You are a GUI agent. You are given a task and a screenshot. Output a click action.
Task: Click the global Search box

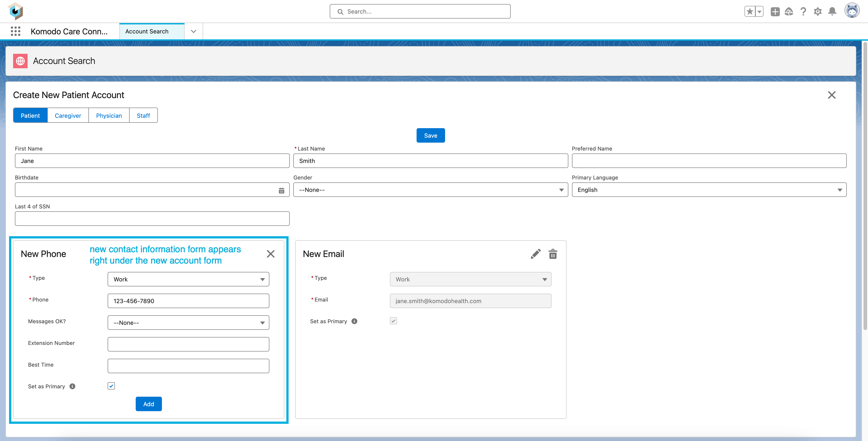click(x=420, y=12)
